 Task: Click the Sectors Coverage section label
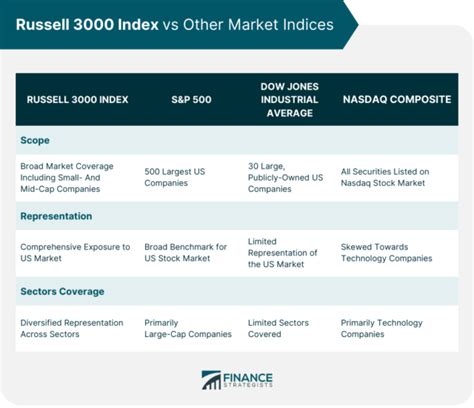62,291
